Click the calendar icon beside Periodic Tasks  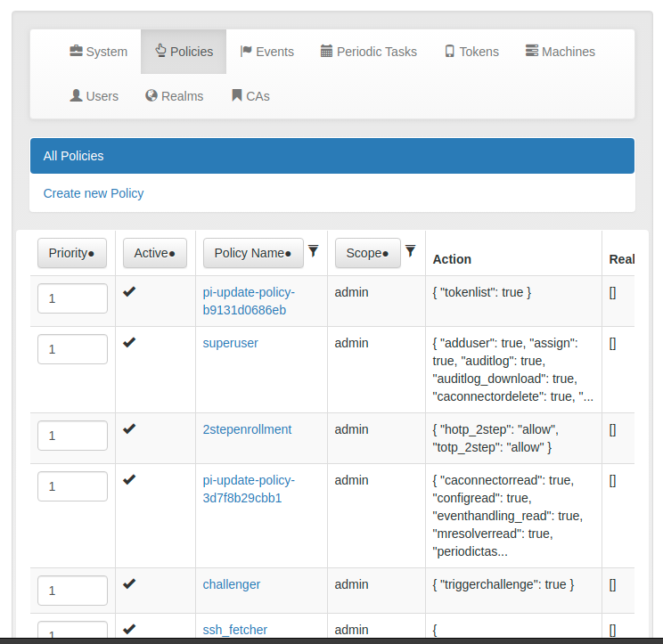tap(327, 51)
